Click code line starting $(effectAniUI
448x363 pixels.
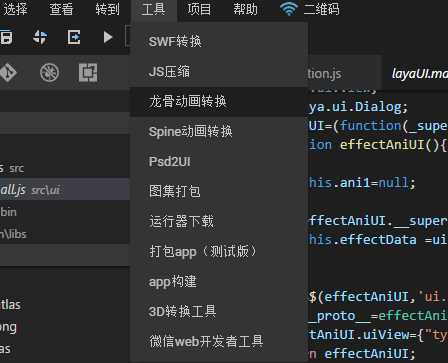click(x=378, y=296)
